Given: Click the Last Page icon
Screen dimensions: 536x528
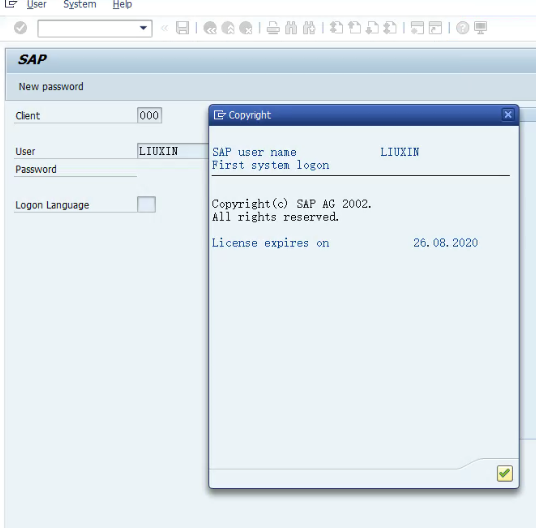Looking at the screenshot, I should click(390, 28).
